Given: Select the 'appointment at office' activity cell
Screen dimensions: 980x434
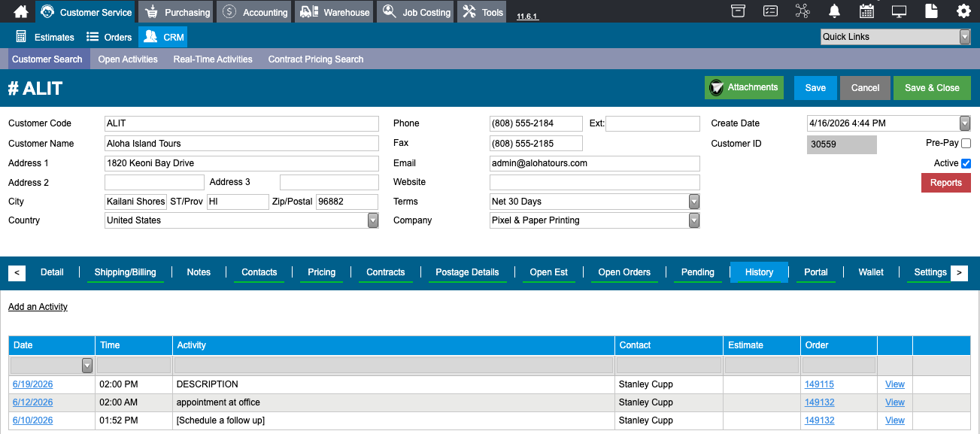Looking at the screenshot, I should coord(393,402).
